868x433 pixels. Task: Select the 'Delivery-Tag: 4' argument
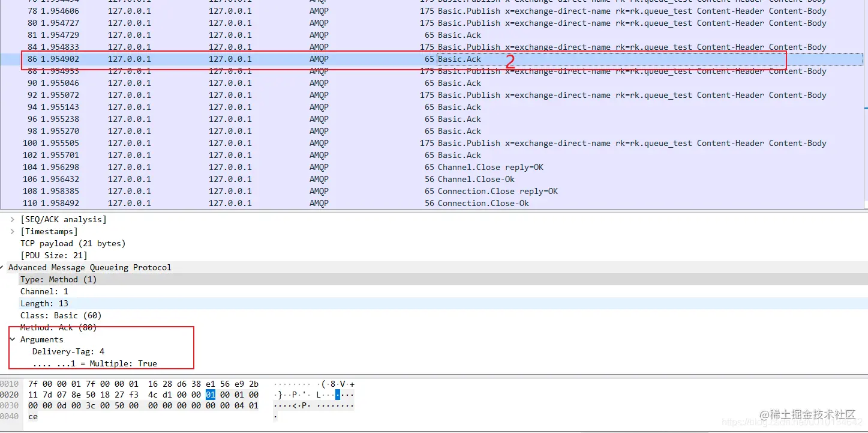coord(68,351)
